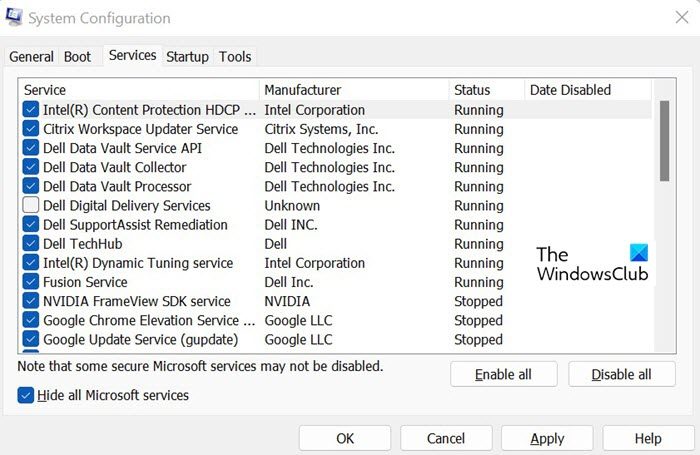Sort by the Manufacturer column header

click(x=354, y=90)
